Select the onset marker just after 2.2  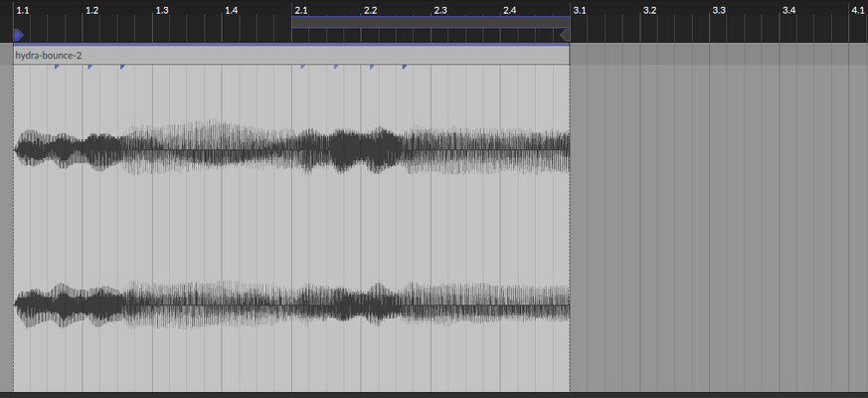pyautogui.click(x=372, y=67)
